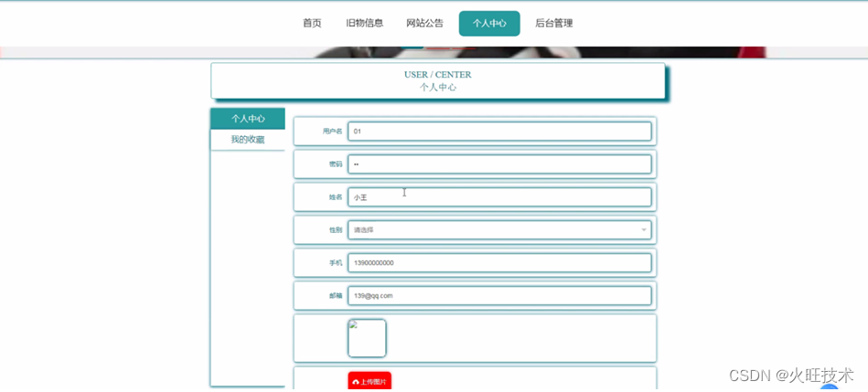Click the 邮箱 field with 139@qq.com
Image resolution: width=868 pixels, height=392 pixels.
pyautogui.click(x=499, y=296)
